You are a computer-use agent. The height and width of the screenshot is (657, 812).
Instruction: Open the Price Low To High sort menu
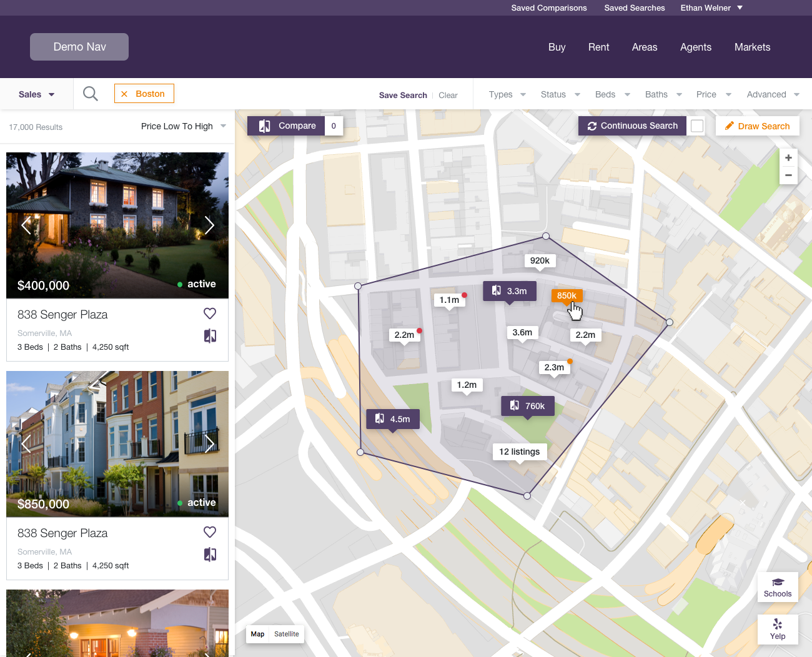pos(183,126)
